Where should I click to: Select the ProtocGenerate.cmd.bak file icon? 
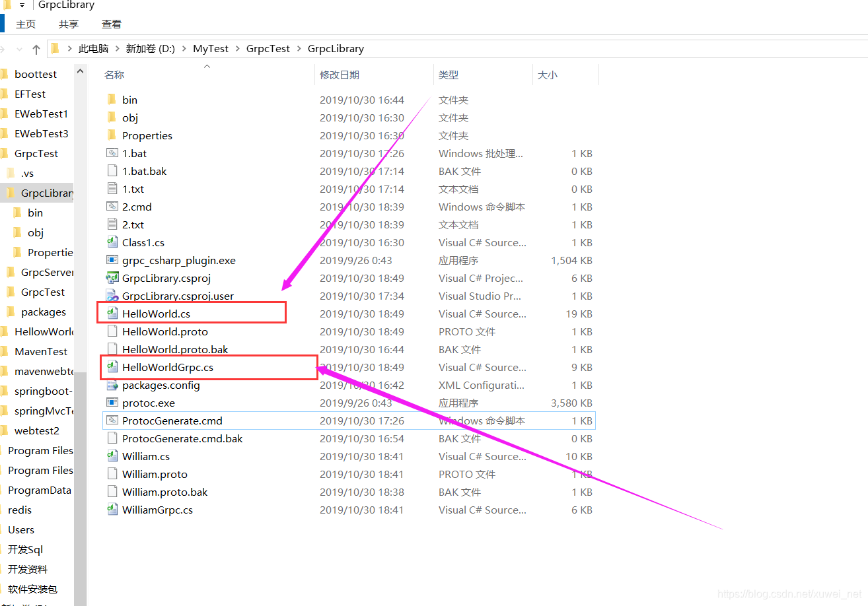pos(111,438)
